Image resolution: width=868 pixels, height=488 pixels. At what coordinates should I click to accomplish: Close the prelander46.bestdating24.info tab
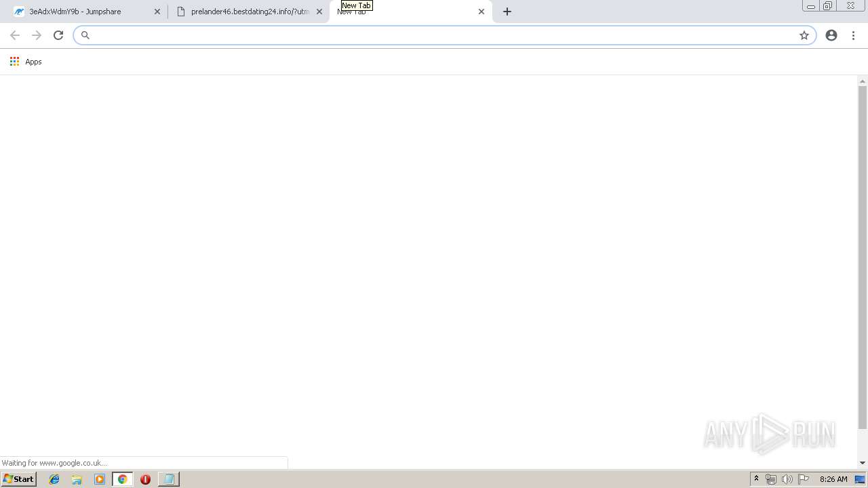click(x=319, y=12)
